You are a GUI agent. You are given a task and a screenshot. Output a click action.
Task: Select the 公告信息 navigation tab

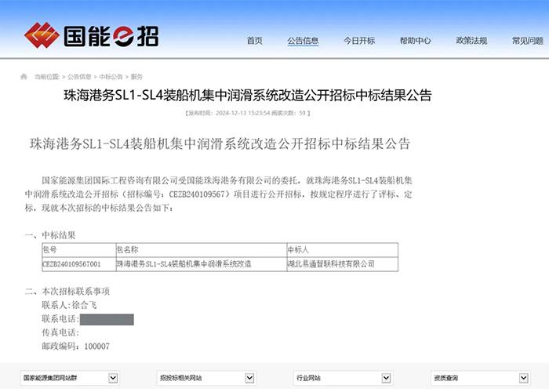303,41
